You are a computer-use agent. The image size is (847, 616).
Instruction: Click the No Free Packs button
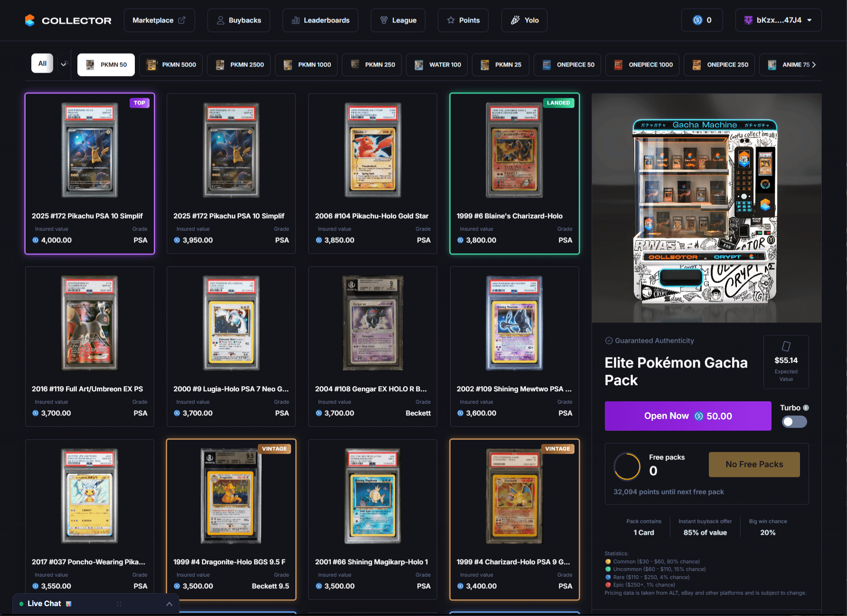point(754,464)
